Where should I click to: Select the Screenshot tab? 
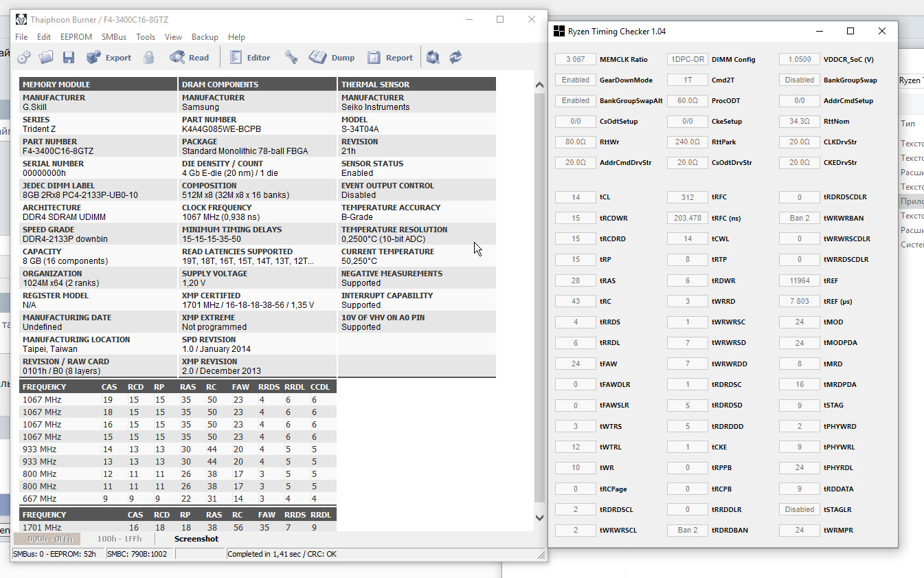pos(196,539)
